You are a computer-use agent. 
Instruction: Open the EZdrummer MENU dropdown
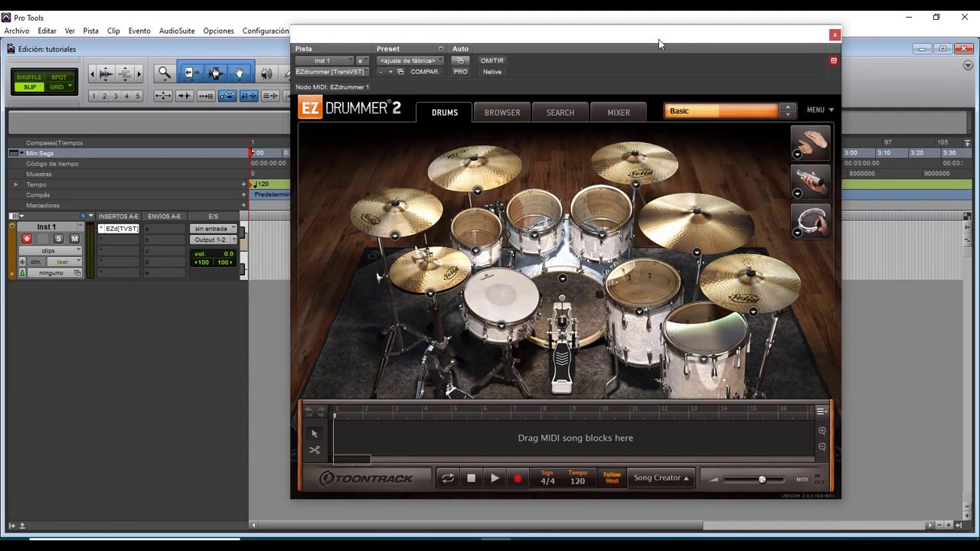[820, 110]
